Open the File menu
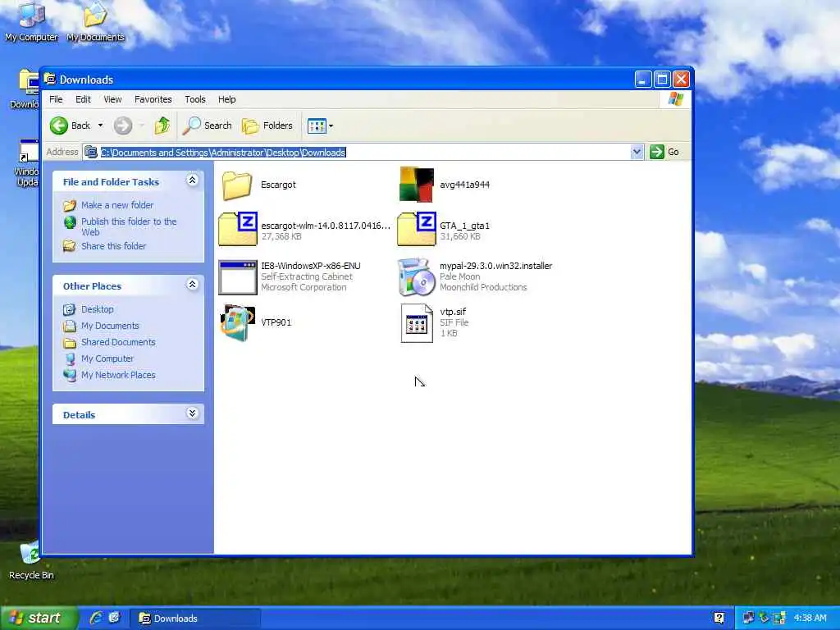The image size is (840, 630). pyautogui.click(x=56, y=99)
